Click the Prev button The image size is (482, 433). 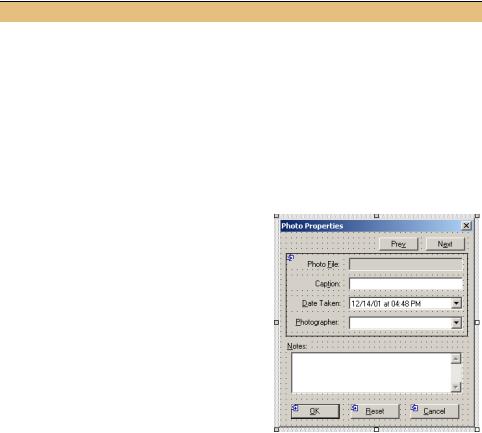coord(399,244)
